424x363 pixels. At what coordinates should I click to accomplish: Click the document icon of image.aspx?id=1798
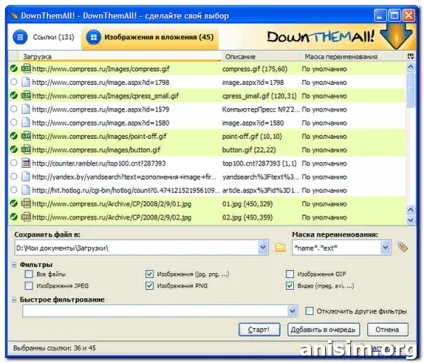[26, 82]
